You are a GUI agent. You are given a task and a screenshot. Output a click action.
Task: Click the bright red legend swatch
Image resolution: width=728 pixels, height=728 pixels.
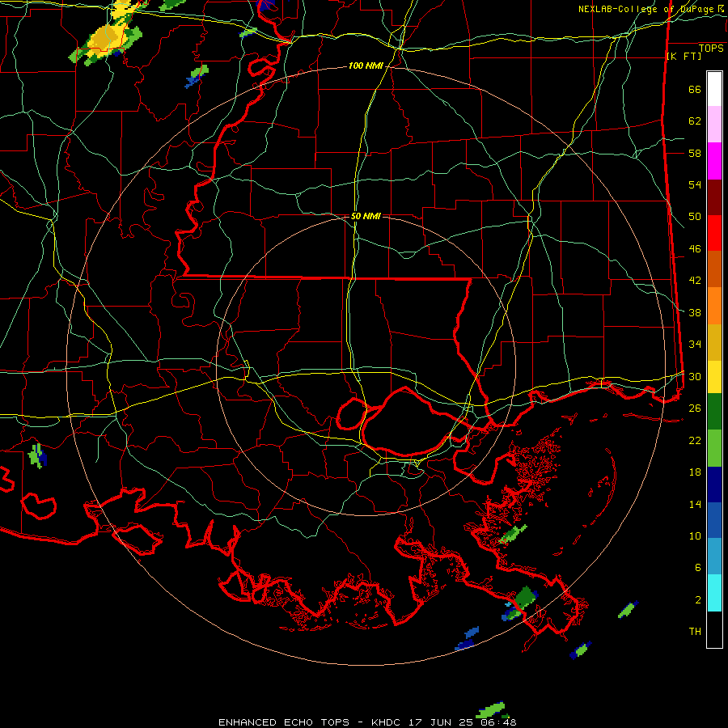coord(714,234)
